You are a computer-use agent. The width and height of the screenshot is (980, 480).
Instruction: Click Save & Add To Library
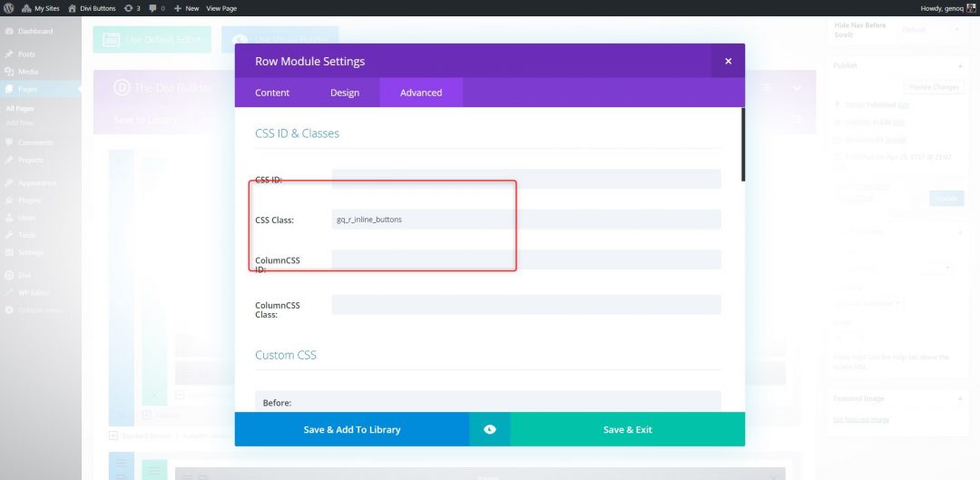352,429
